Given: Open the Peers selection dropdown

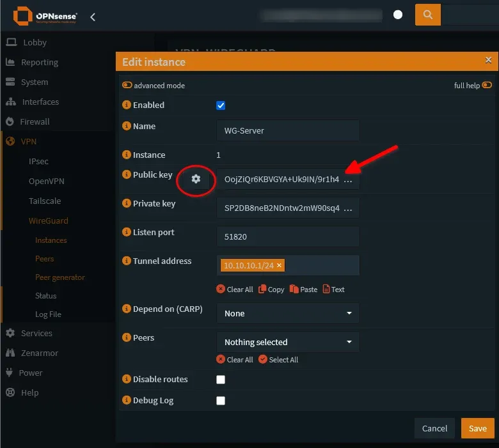Looking at the screenshot, I should pyautogui.click(x=288, y=342).
